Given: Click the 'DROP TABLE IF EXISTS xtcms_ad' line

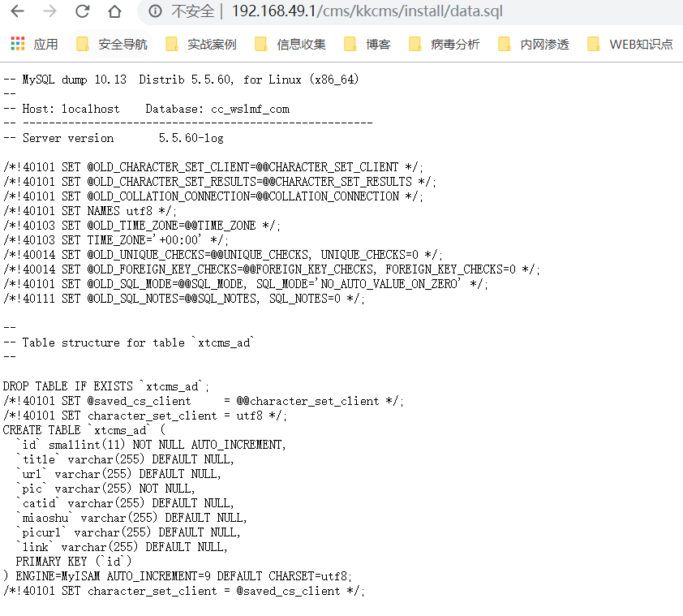Looking at the screenshot, I should [105, 386].
